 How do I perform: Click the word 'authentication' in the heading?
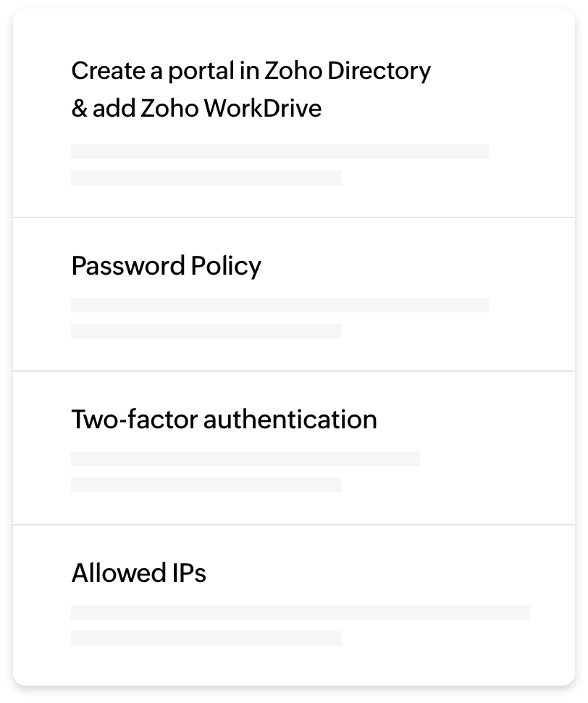[290, 420]
